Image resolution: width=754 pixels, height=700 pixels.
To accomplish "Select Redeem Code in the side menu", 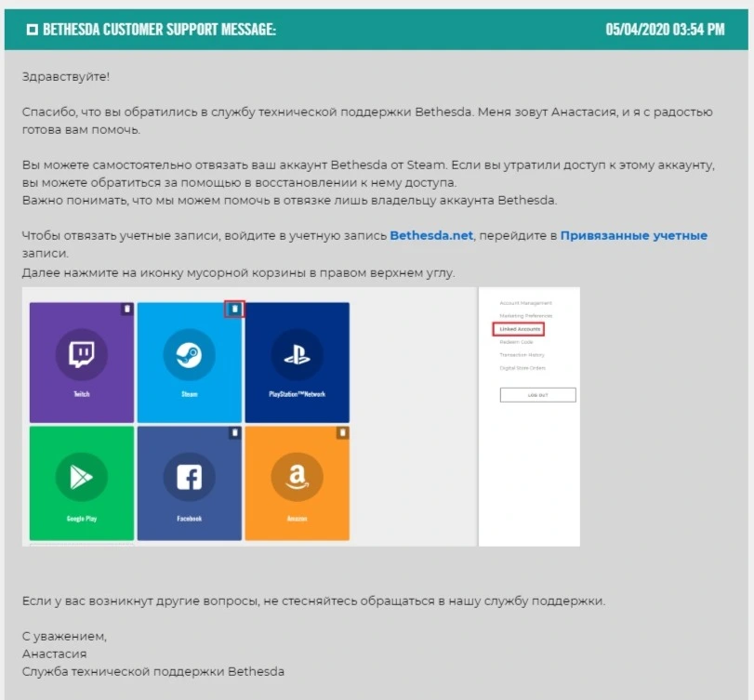I will [516, 342].
